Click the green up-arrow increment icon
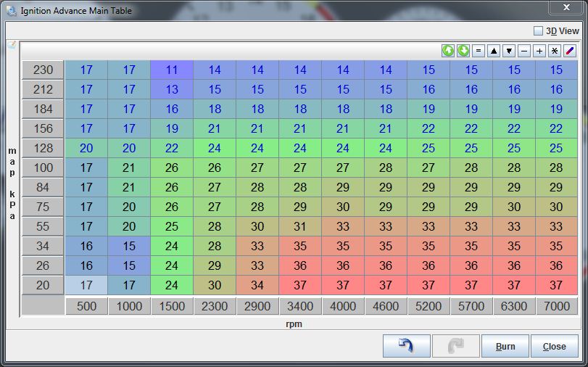The image size is (588, 367). pyautogui.click(x=448, y=51)
